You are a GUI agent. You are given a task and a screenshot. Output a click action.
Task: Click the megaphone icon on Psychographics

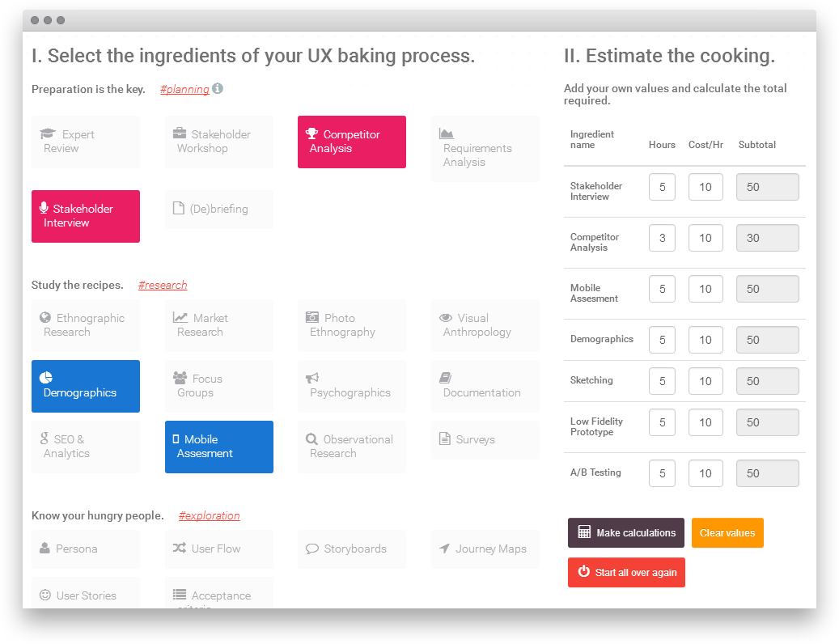[x=312, y=378]
